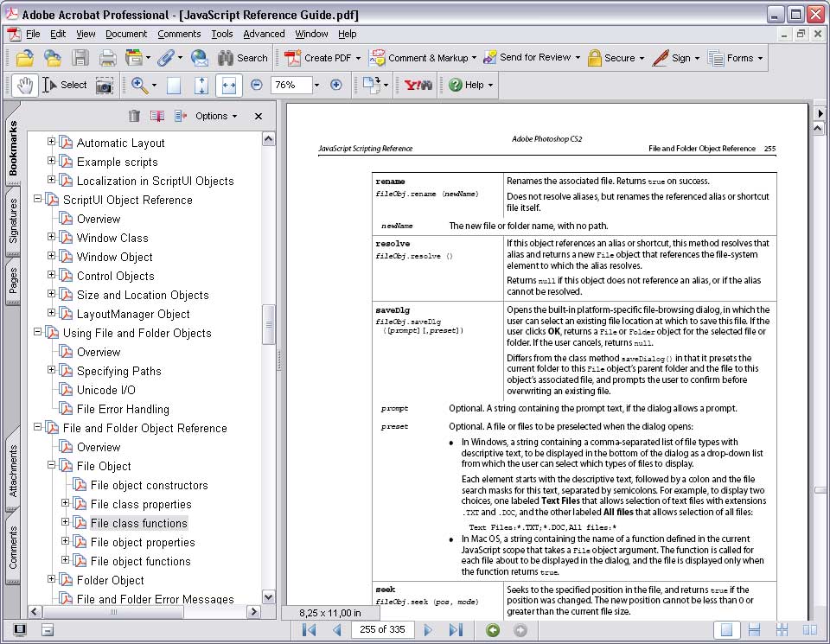Switch to Continuous page layout
Screen dimensions: 830x644
754,629
